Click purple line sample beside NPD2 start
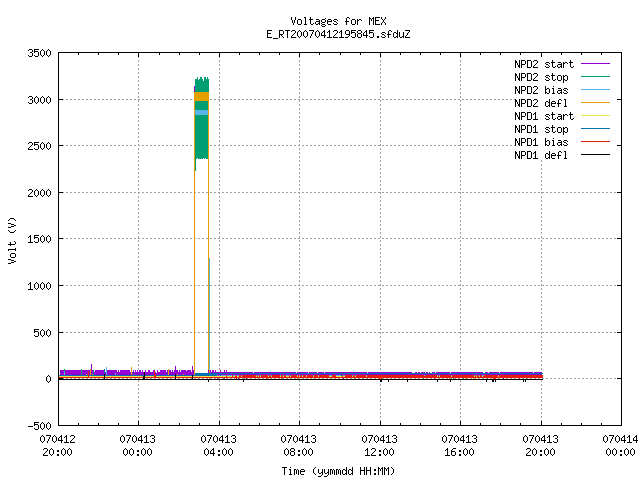This screenshot has height=480, width=640. point(596,64)
